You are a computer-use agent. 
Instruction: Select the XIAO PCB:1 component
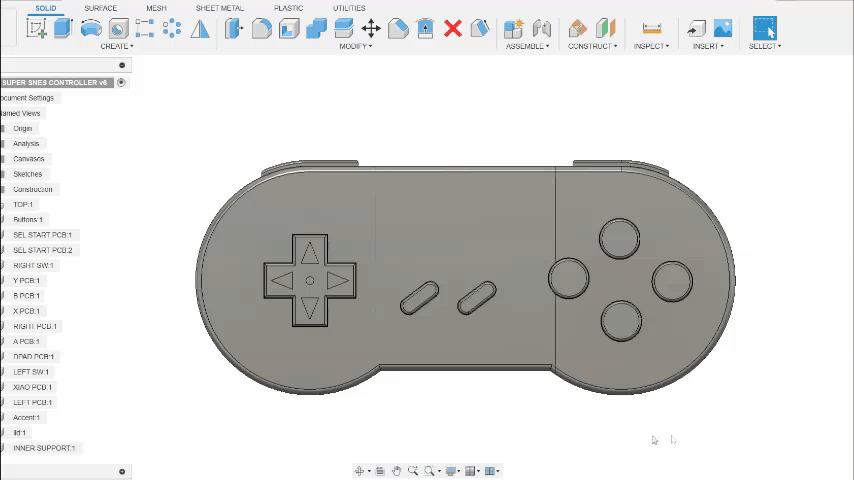(32, 387)
